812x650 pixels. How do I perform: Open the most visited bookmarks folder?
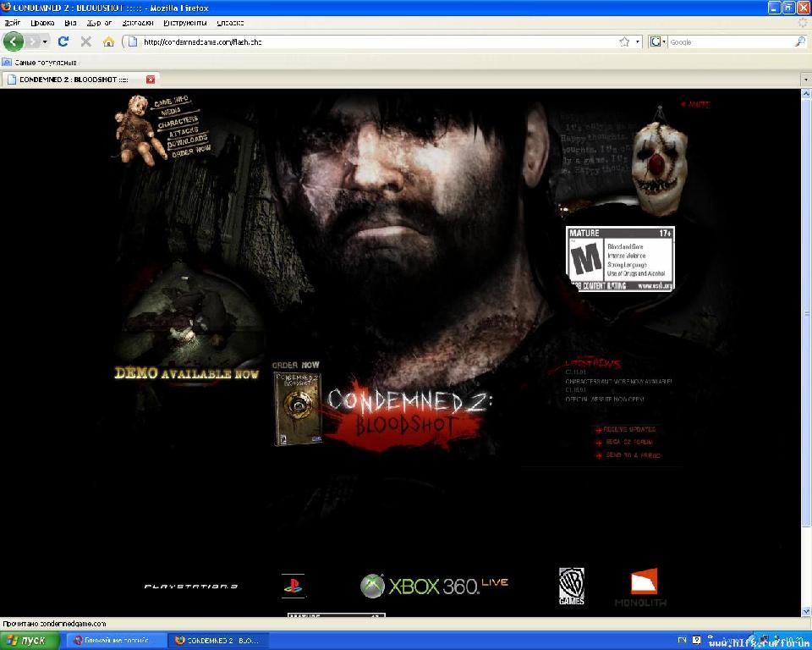tap(40, 62)
